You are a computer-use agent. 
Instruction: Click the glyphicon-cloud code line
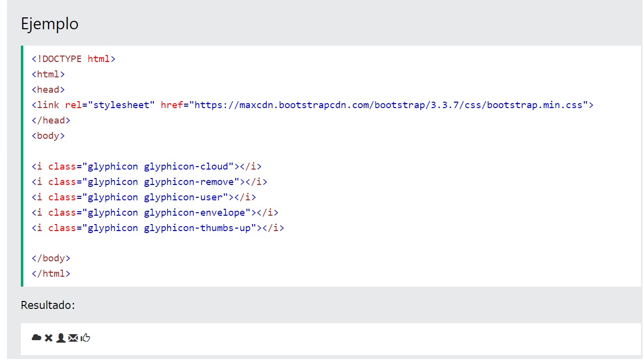pos(146,167)
